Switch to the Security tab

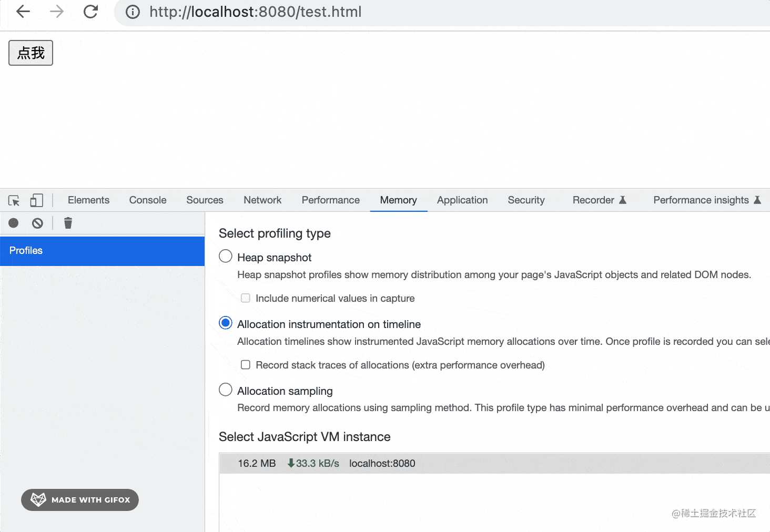pos(526,200)
